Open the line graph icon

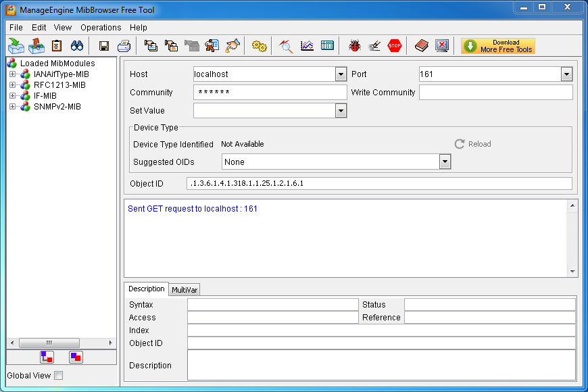click(x=307, y=46)
